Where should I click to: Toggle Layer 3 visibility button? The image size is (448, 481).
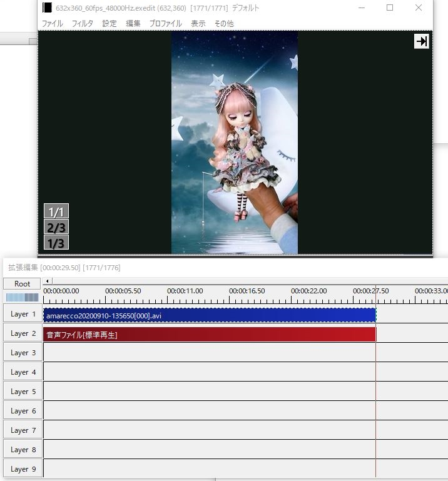[23, 353]
